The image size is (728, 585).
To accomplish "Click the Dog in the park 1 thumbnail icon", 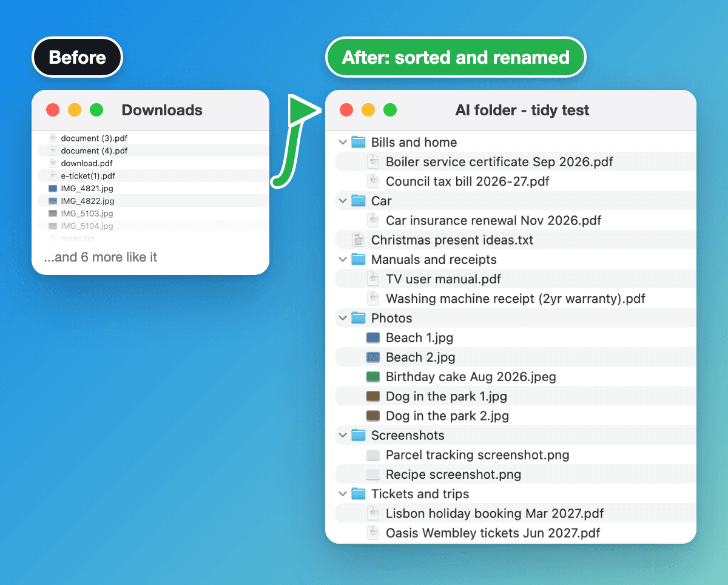I will click(x=373, y=396).
